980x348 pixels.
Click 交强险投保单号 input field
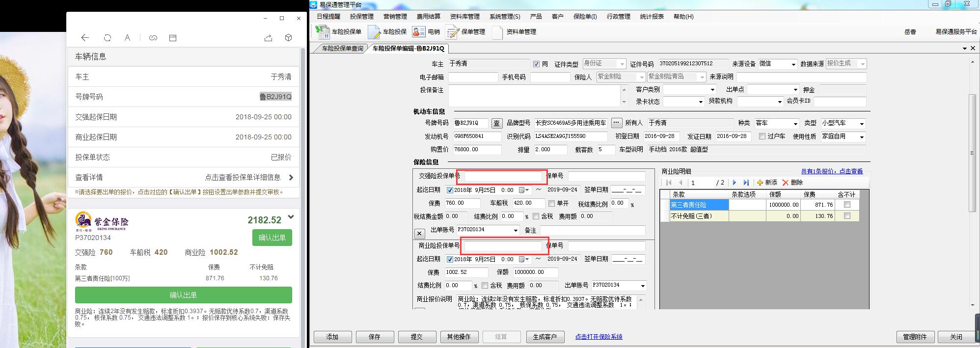(503, 176)
